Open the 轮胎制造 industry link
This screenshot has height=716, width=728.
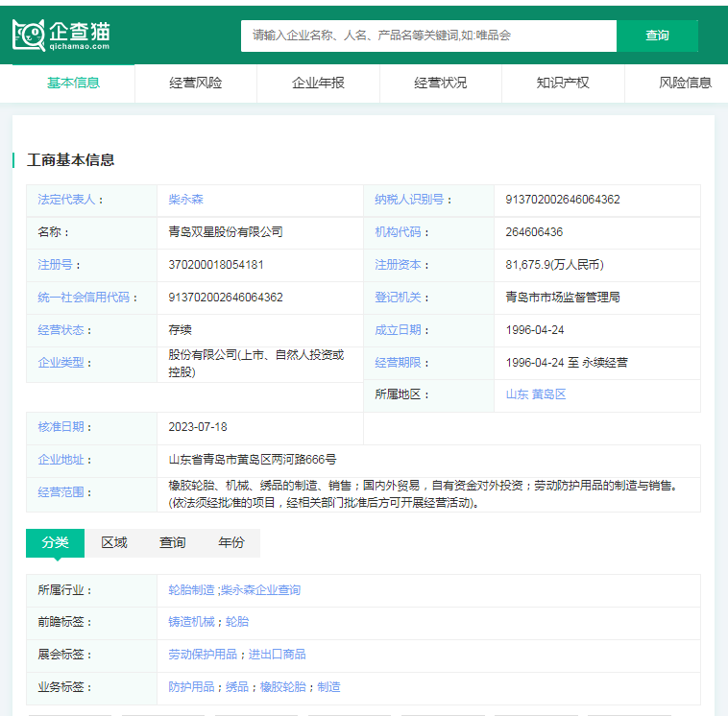coord(191,590)
